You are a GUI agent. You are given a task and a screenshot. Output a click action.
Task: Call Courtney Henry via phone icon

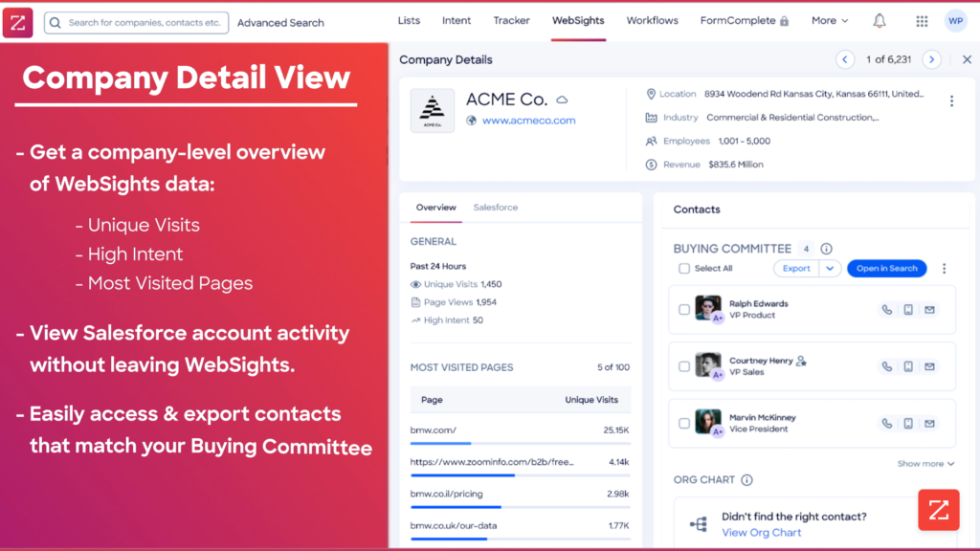(887, 366)
